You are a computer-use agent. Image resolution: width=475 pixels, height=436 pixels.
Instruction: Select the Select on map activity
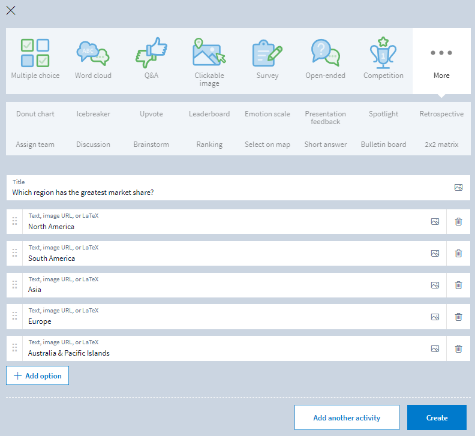[x=267, y=144]
